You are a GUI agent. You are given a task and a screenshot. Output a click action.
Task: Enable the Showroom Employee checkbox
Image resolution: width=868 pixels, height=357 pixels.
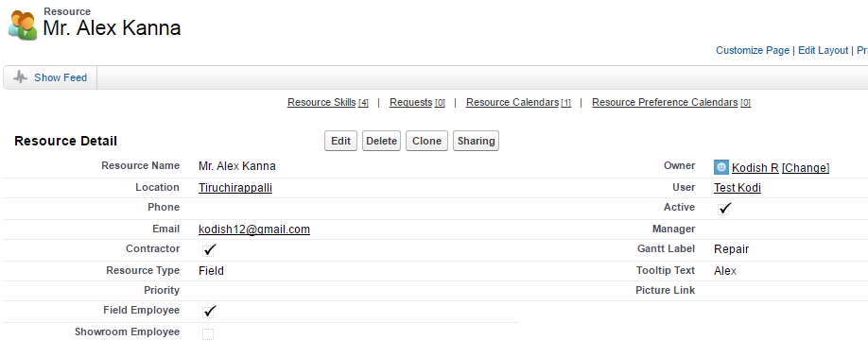tap(208, 333)
